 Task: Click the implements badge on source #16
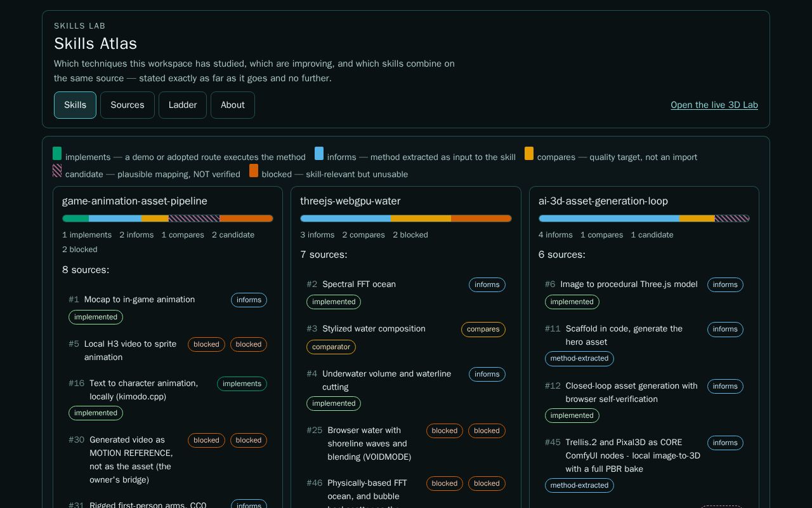click(242, 384)
